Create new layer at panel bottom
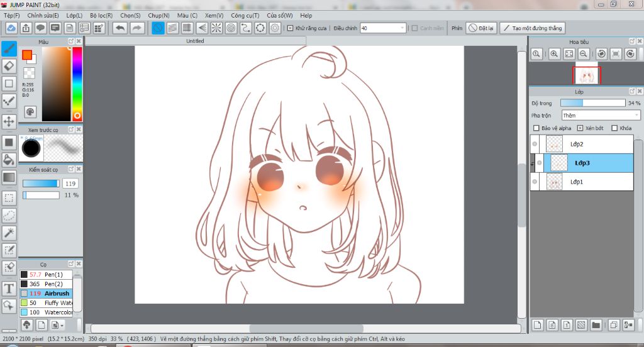The width and height of the screenshot is (644, 347). (x=537, y=325)
